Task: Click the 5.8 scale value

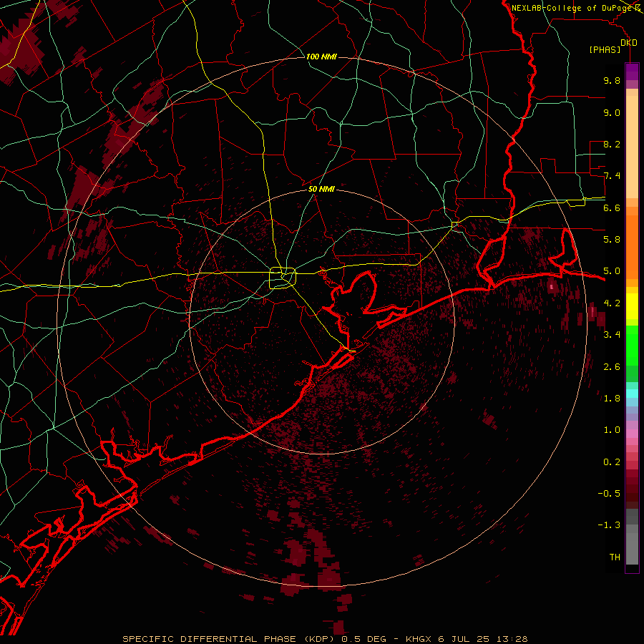Action: 612,239
